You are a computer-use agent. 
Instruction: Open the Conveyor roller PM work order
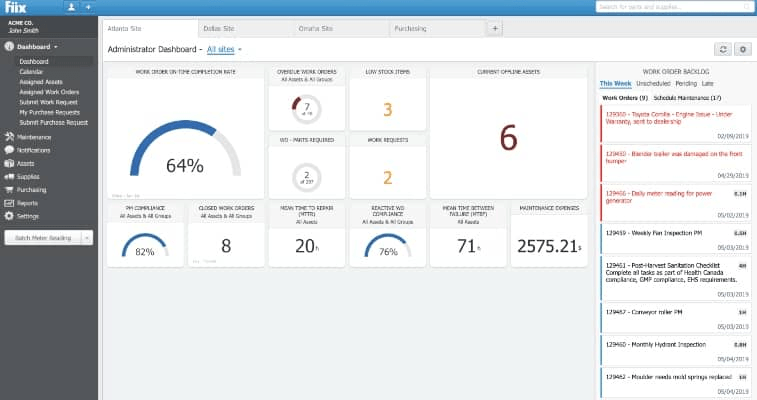click(x=675, y=318)
